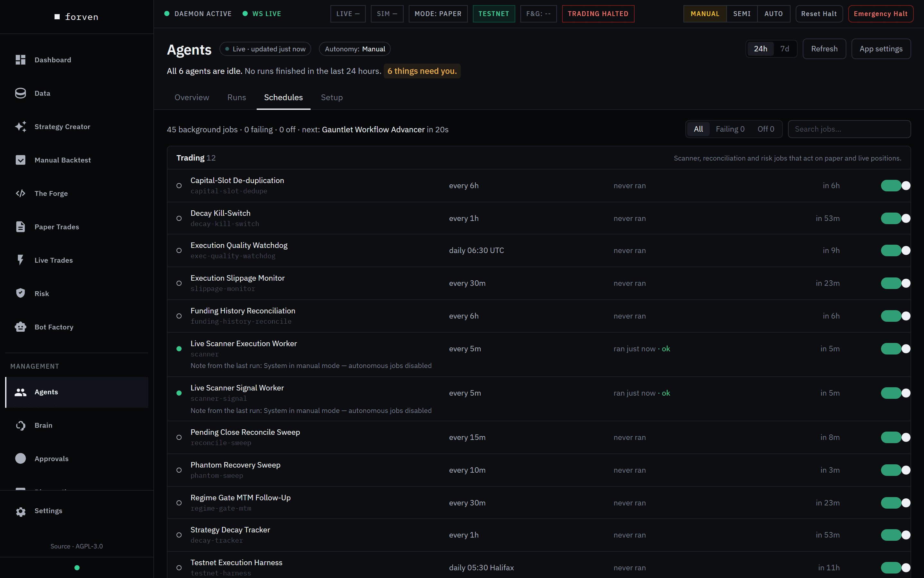Toggle Live Scanner Signal Worker job
This screenshot has height=578, width=924.
click(x=896, y=393)
